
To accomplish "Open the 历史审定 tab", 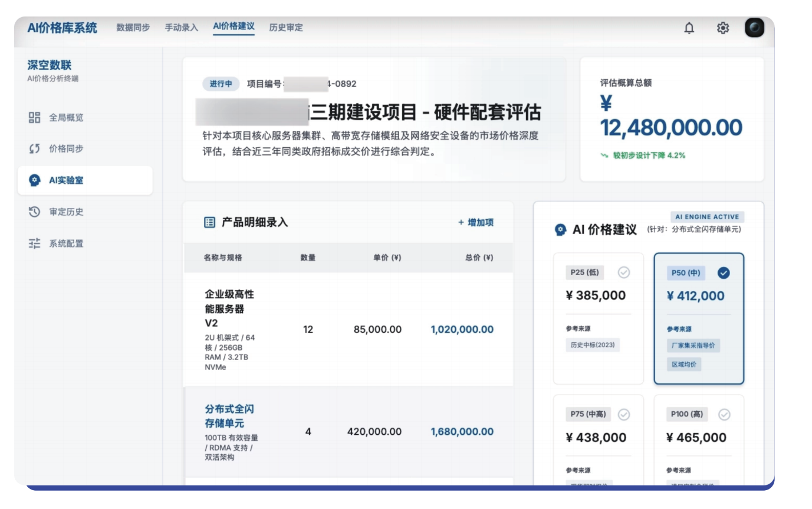I will tap(286, 27).
